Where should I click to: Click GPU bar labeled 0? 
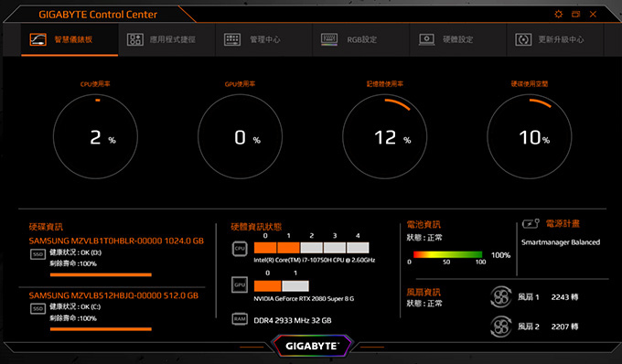tap(267, 285)
